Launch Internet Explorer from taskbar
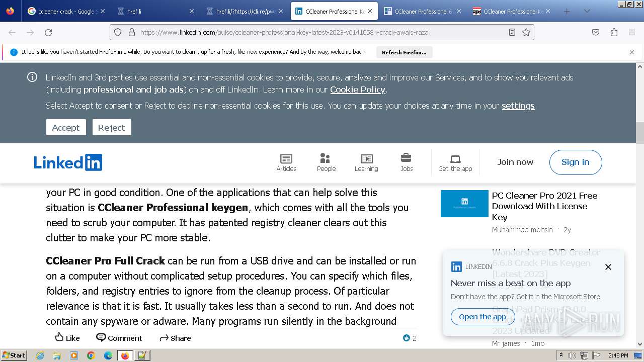Image resolution: width=644 pixels, height=362 pixels. (40, 355)
